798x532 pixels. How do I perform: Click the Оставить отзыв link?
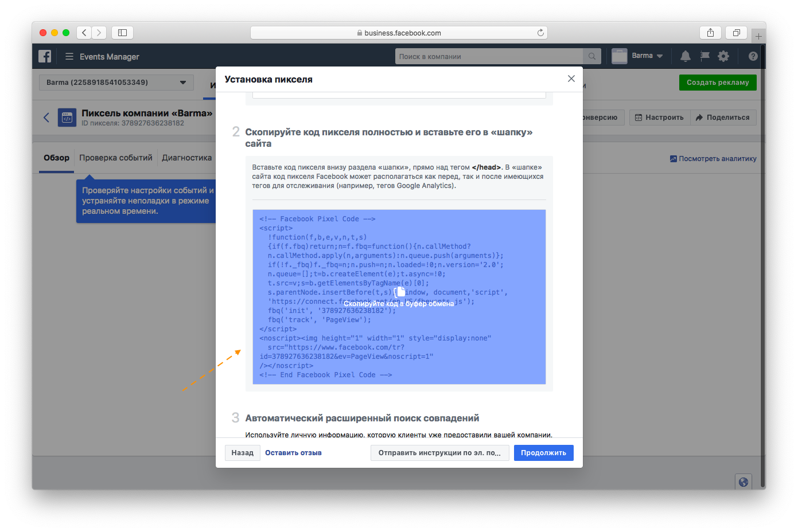coord(293,453)
